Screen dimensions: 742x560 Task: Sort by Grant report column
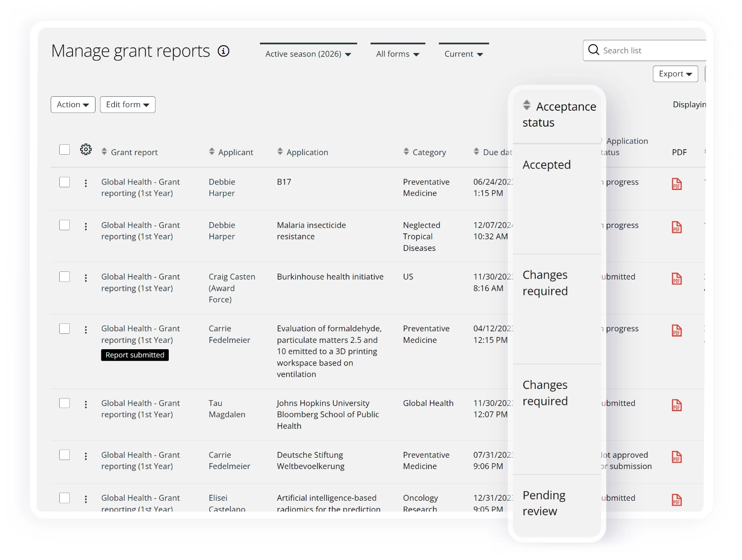click(129, 152)
